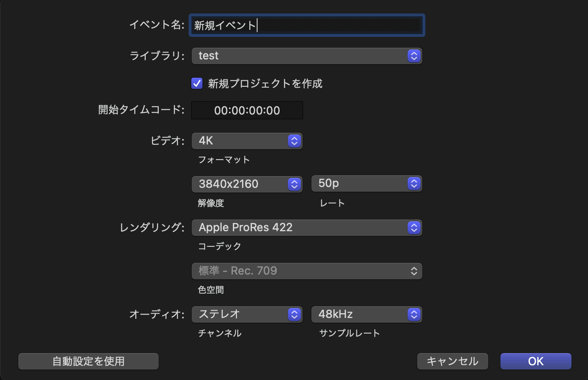The width and height of the screenshot is (588, 380).
Task: Open the チャンネル dropdown showing ステレオ
Action: [241, 314]
